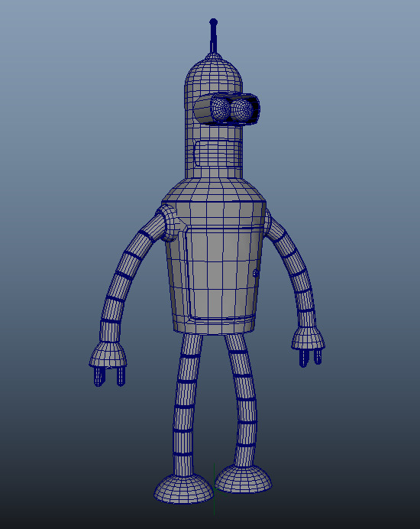This screenshot has width=420, height=529.
Task: Select the chest door panel on the torso
Action: point(221,274)
